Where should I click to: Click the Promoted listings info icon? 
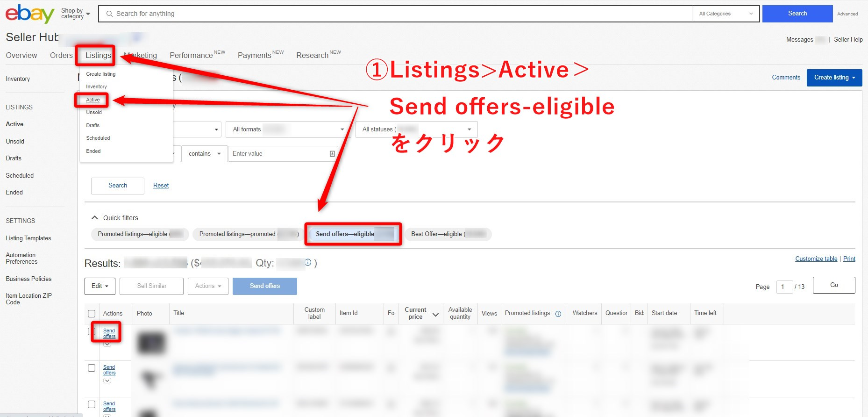coord(558,314)
